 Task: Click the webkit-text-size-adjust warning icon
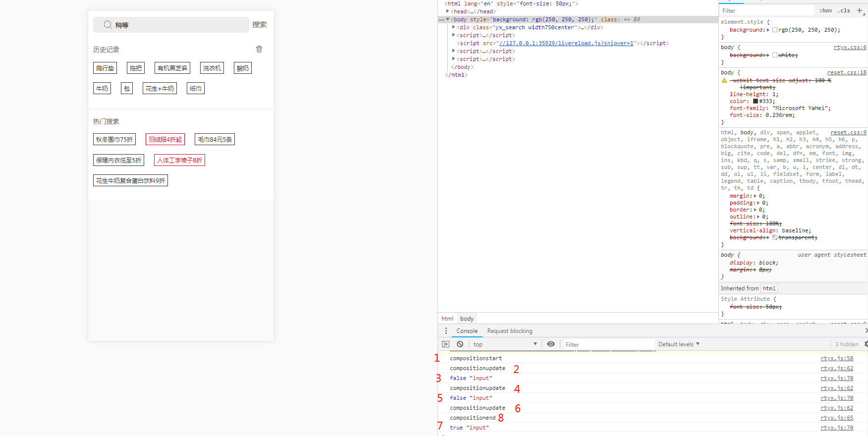pos(724,80)
